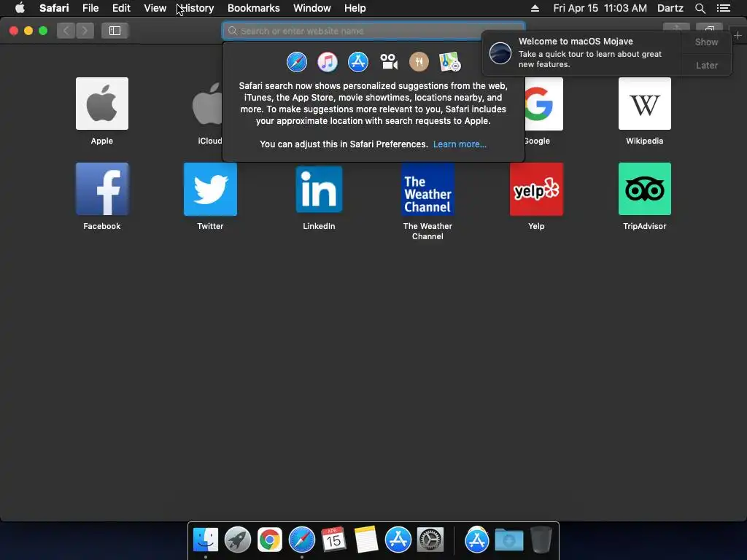The width and height of the screenshot is (747, 560).
Task: Go back with the back arrow button
Action: (x=66, y=31)
